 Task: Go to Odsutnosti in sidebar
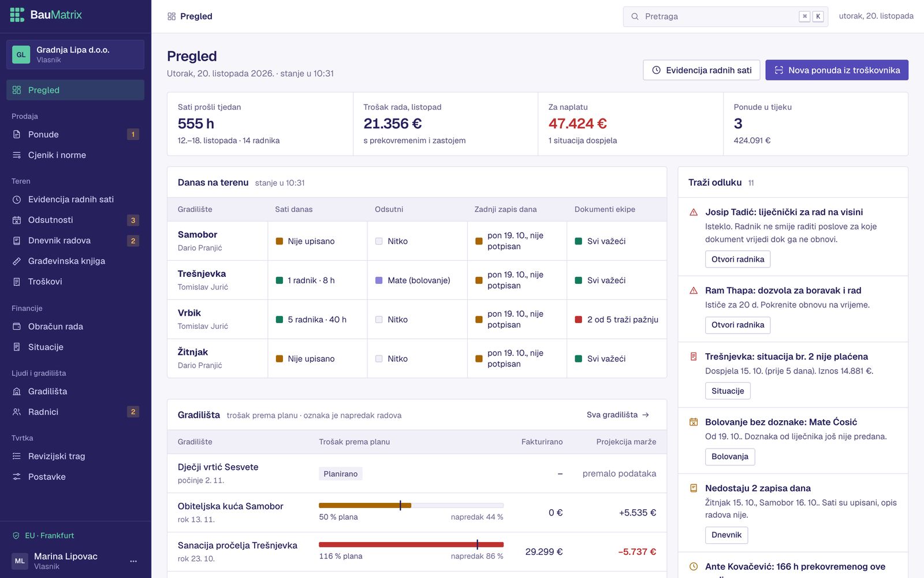(x=75, y=220)
